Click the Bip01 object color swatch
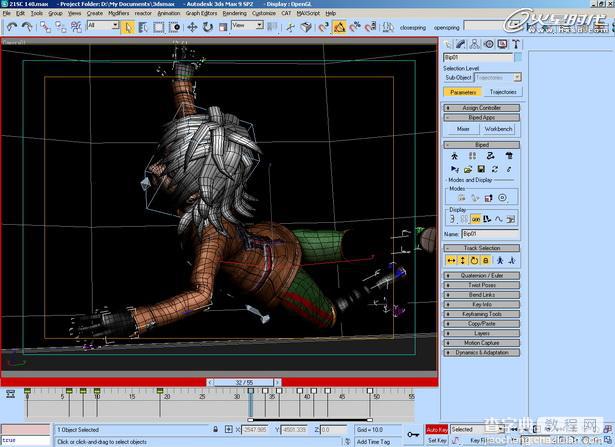615x447 pixels. [x=518, y=57]
